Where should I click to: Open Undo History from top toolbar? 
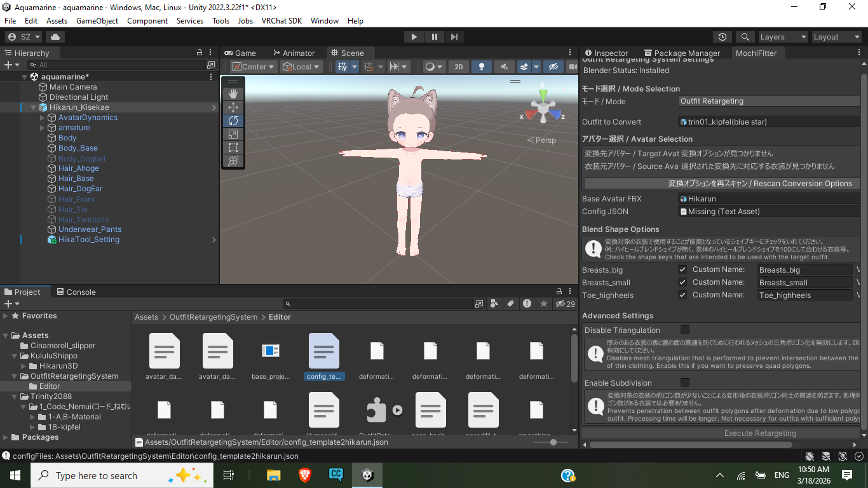coord(722,37)
